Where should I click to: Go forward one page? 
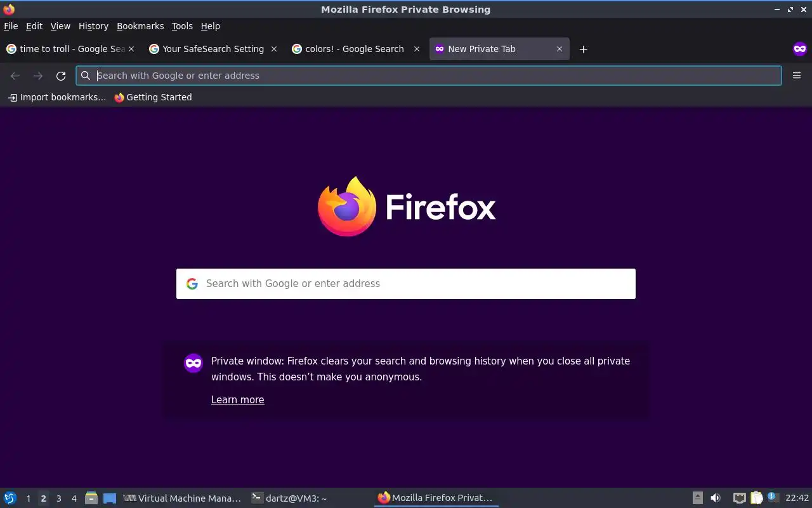(x=38, y=76)
